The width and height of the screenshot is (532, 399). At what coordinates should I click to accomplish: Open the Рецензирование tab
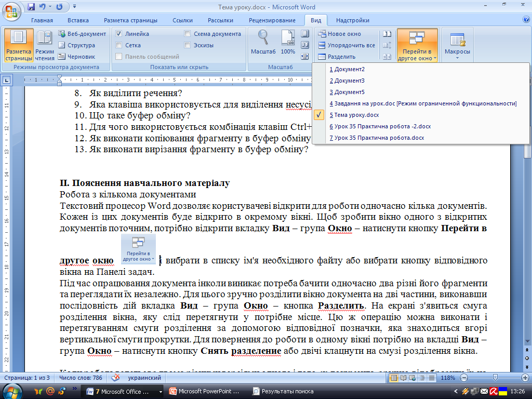(272, 20)
